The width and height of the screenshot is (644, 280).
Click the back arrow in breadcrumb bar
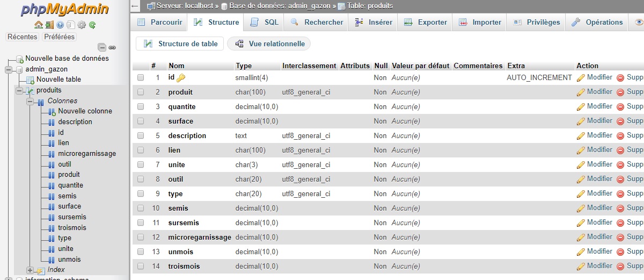click(x=135, y=6)
